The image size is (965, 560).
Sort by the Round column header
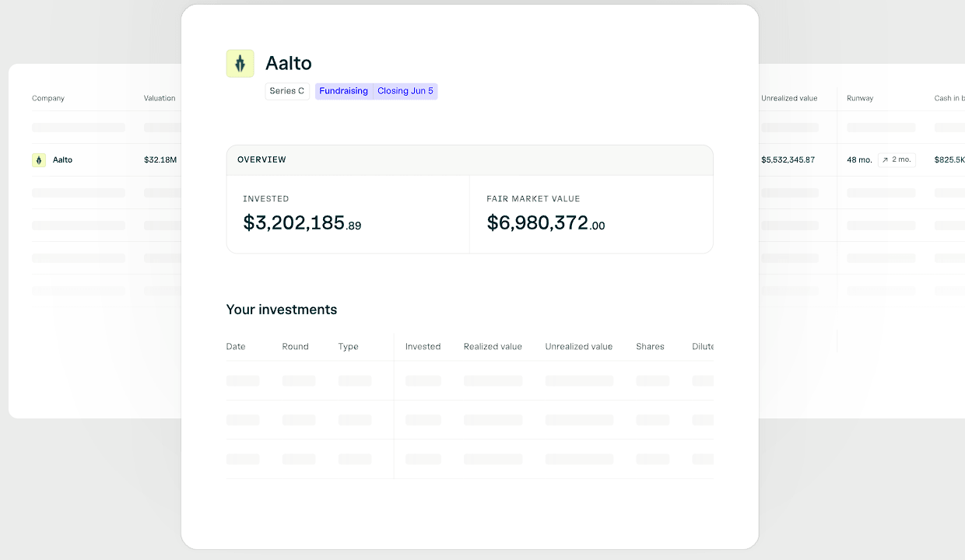(296, 347)
